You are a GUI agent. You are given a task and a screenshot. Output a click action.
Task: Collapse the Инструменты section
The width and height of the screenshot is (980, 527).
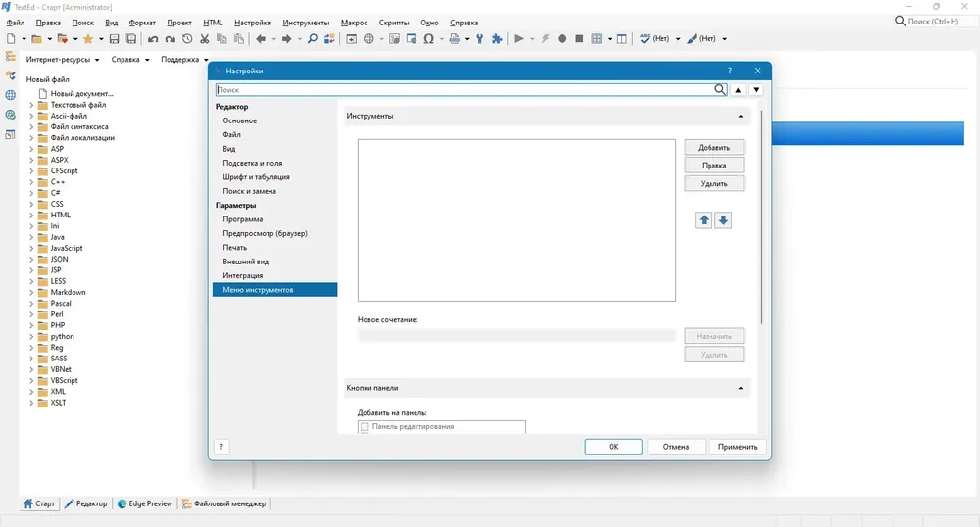point(741,117)
